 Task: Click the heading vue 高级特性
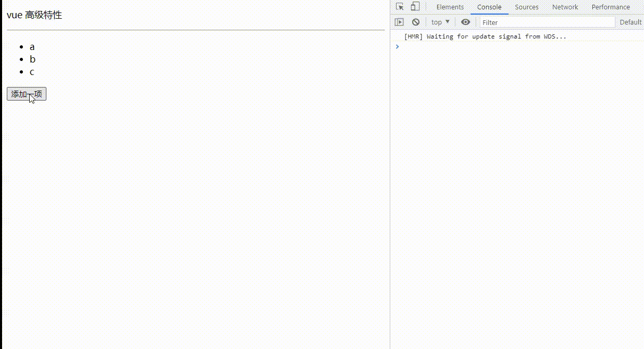pos(34,15)
